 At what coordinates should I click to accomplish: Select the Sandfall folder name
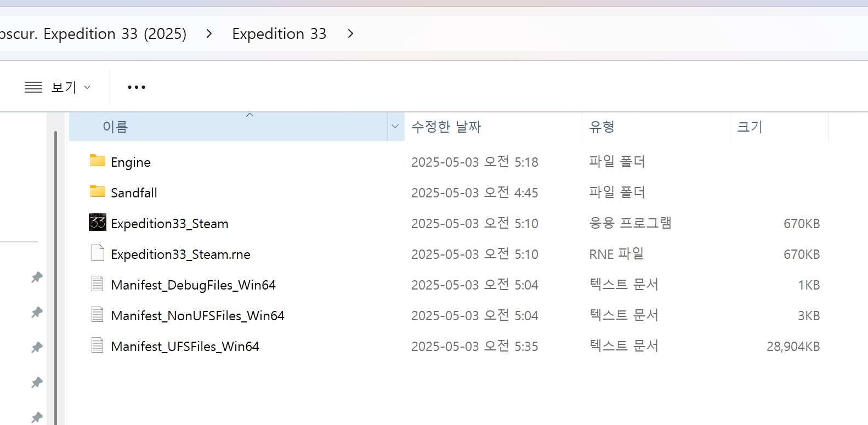point(134,193)
